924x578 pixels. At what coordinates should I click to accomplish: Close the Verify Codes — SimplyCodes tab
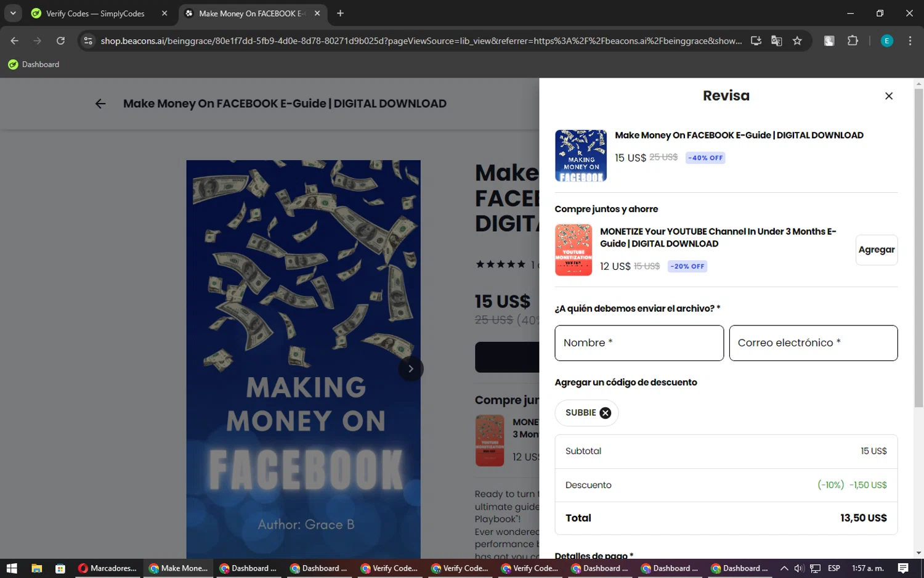tap(164, 14)
